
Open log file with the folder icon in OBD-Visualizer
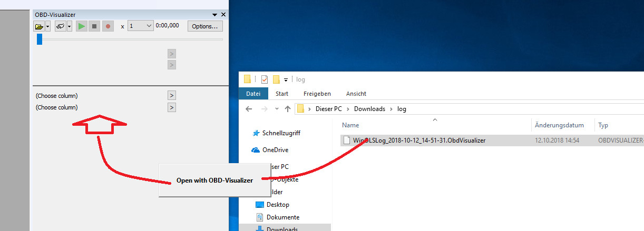point(39,26)
